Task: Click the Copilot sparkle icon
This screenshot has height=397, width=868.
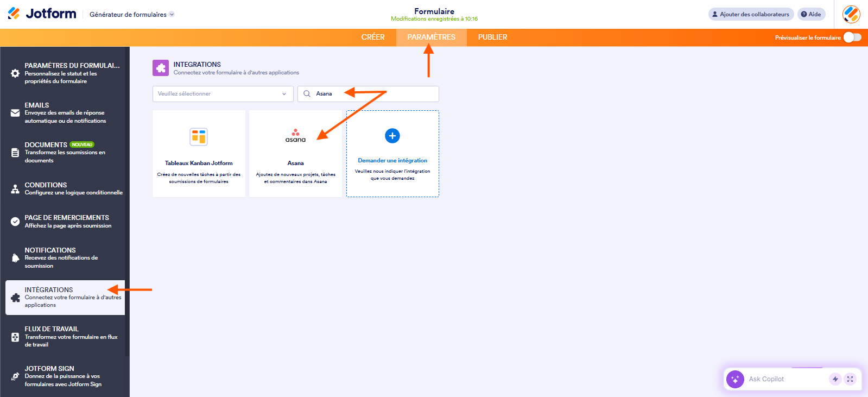Action: (x=735, y=379)
